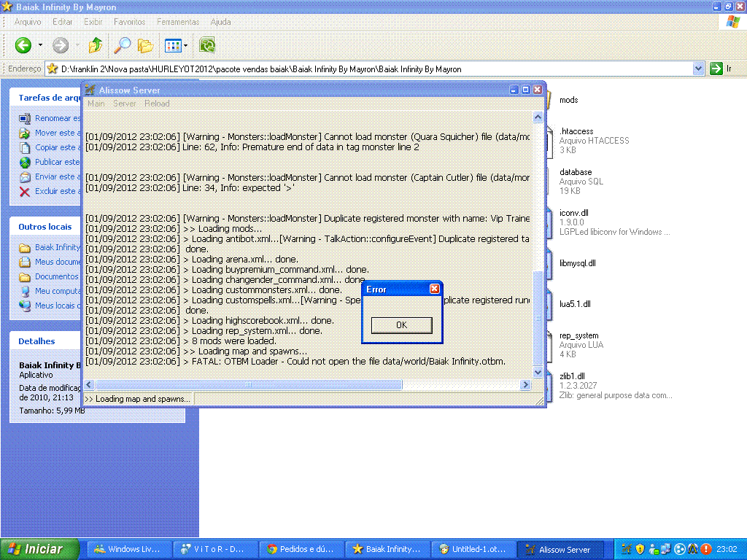Select the zlib1.dll file

pos(611,385)
